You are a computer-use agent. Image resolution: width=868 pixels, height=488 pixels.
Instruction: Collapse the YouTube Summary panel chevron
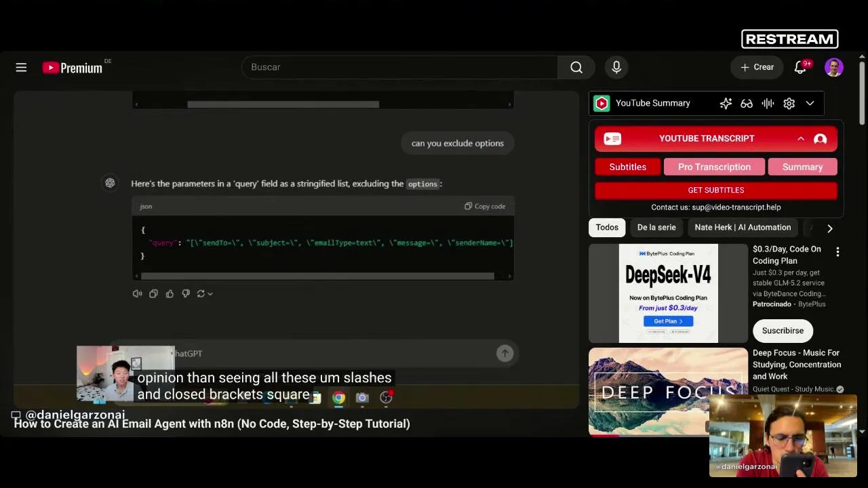click(x=810, y=103)
